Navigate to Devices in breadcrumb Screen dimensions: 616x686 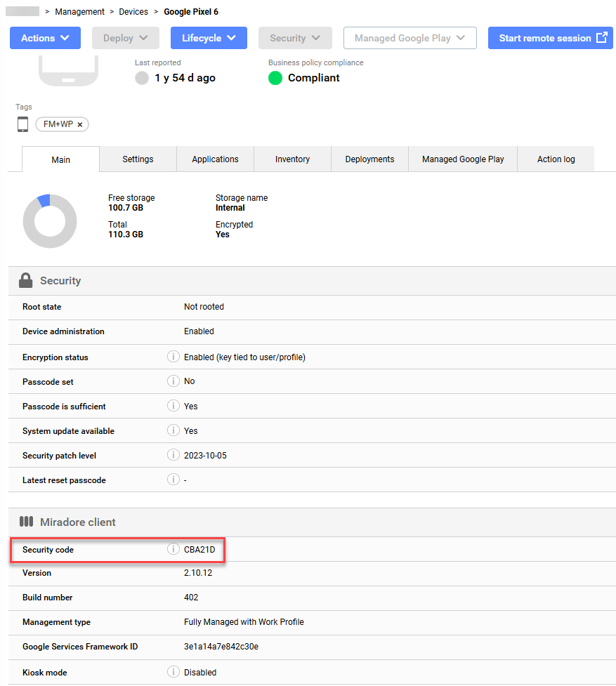coord(133,12)
